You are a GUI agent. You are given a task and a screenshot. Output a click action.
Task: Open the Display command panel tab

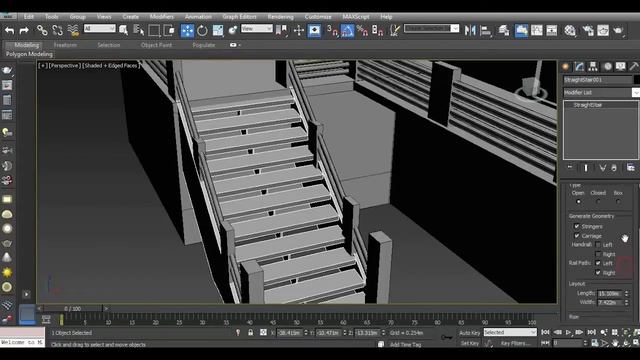pyautogui.click(x=620, y=67)
